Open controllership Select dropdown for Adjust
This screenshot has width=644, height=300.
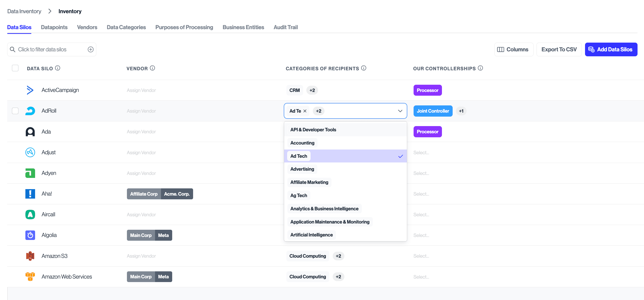pyautogui.click(x=421, y=152)
